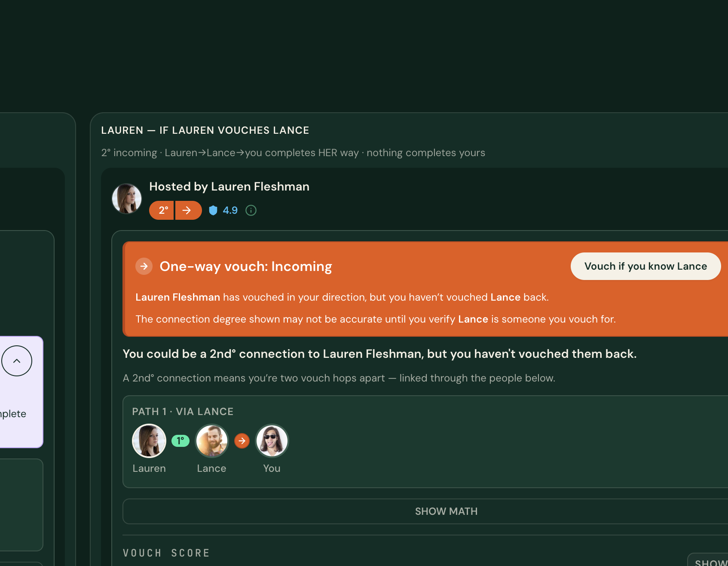Select Lauren's avatar in Path 1

coord(149,441)
